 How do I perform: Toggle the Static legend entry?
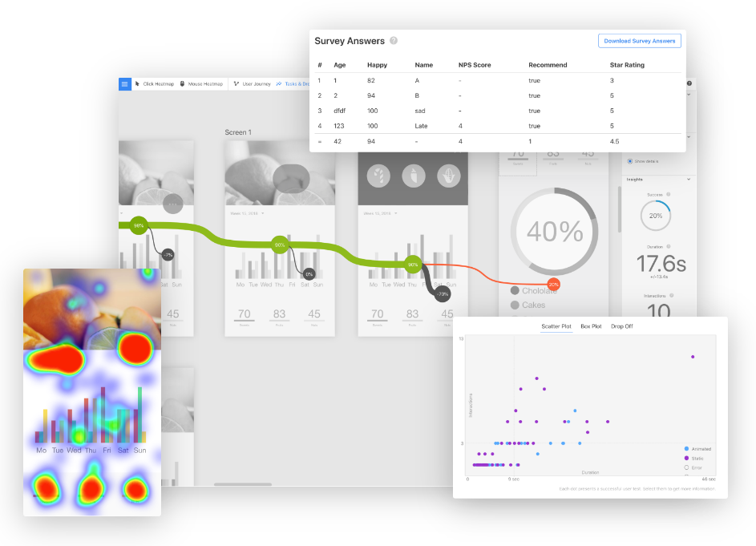tap(693, 459)
